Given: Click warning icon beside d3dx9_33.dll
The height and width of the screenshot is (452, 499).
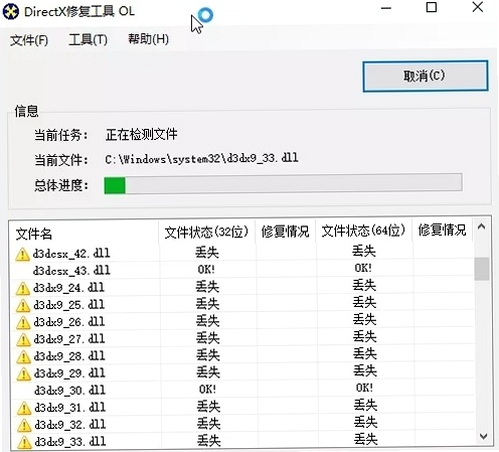Looking at the screenshot, I should click(x=24, y=442).
